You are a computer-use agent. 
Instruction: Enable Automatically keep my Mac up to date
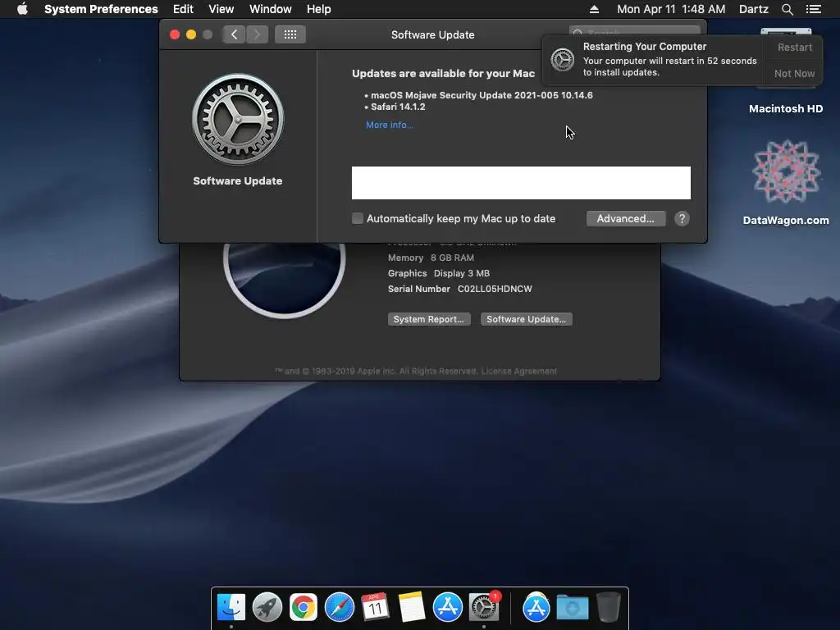[x=358, y=218]
